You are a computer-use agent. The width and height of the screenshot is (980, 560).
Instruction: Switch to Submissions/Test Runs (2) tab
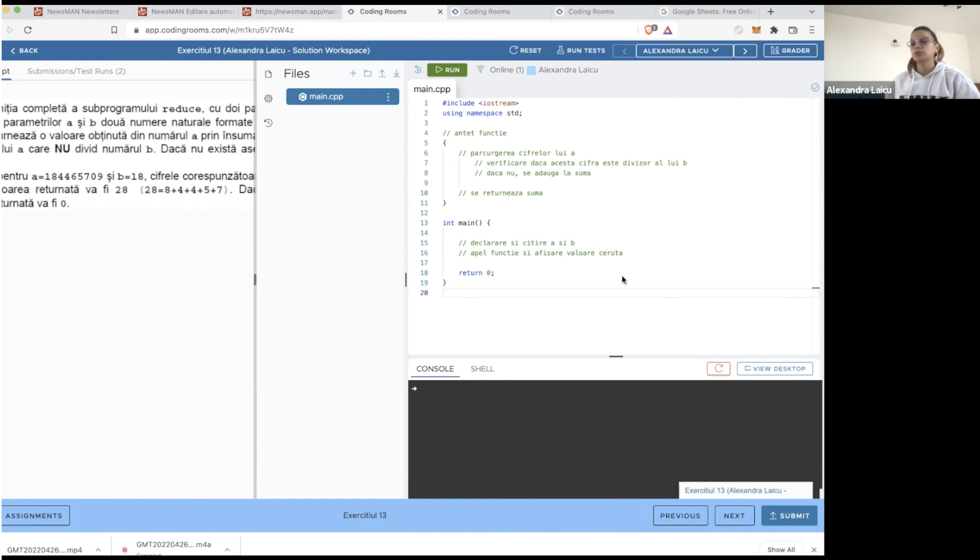coord(76,71)
